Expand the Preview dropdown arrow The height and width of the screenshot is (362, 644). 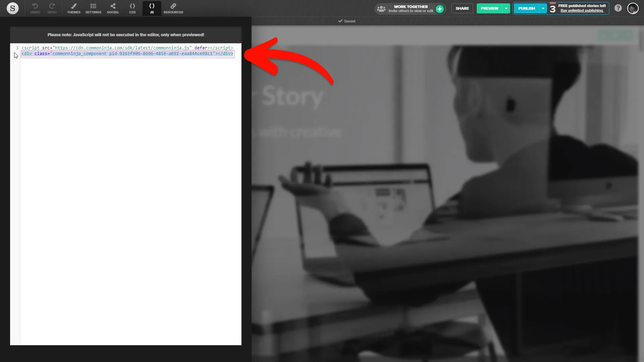tap(506, 8)
